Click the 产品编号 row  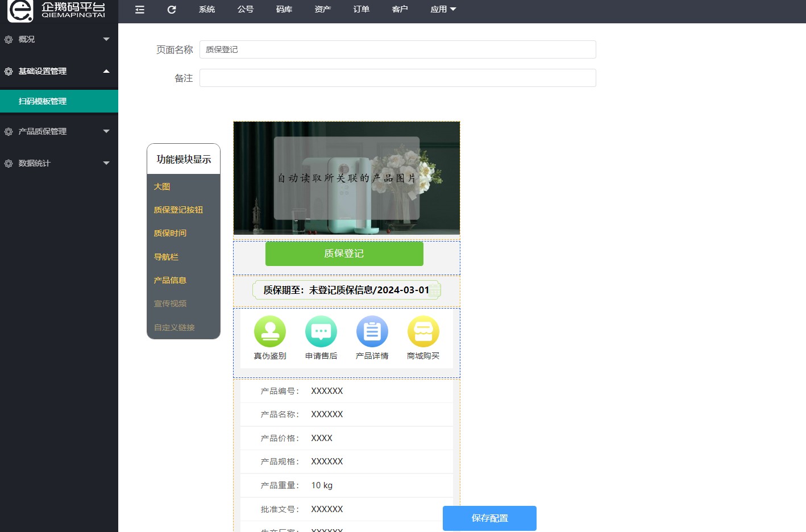347,391
